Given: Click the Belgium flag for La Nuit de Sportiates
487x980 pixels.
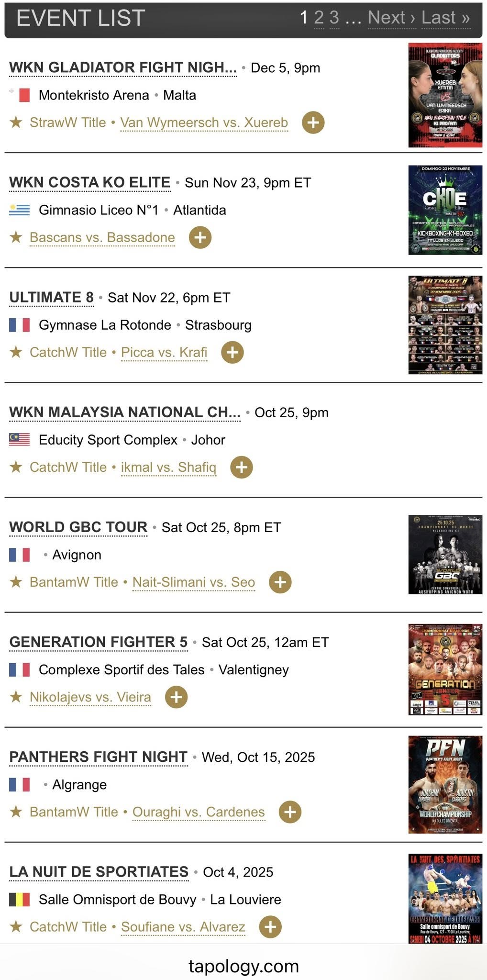Looking at the screenshot, I should (x=20, y=899).
